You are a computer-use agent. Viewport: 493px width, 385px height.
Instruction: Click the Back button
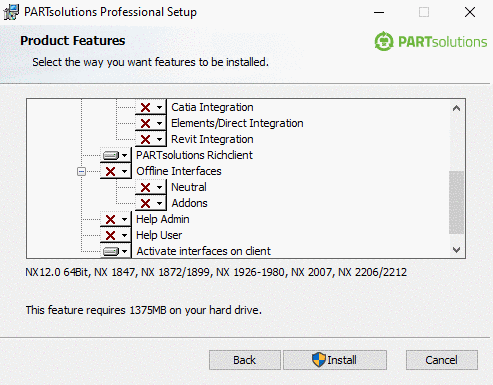[x=245, y=360]
